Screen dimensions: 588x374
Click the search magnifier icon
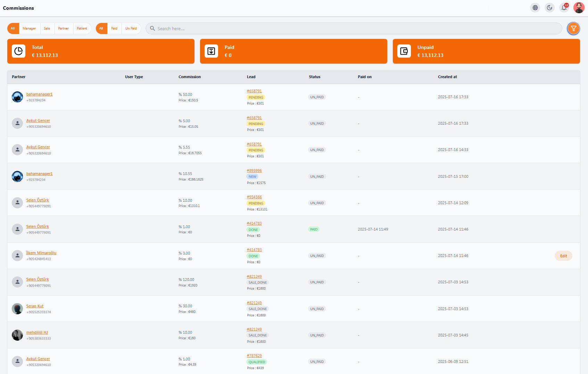(x=152, y=28)
